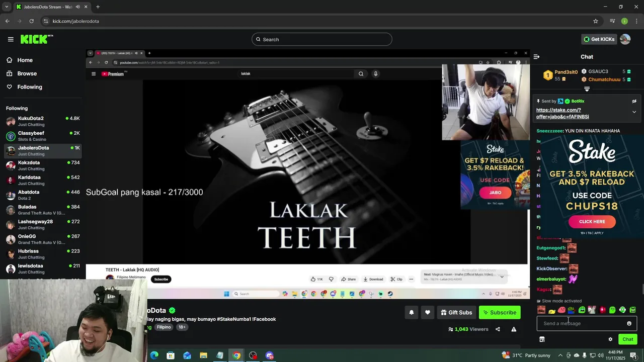The image size is (644, 362).
Task: Hide the pinned BotRix message
Action: coord(634,101)
